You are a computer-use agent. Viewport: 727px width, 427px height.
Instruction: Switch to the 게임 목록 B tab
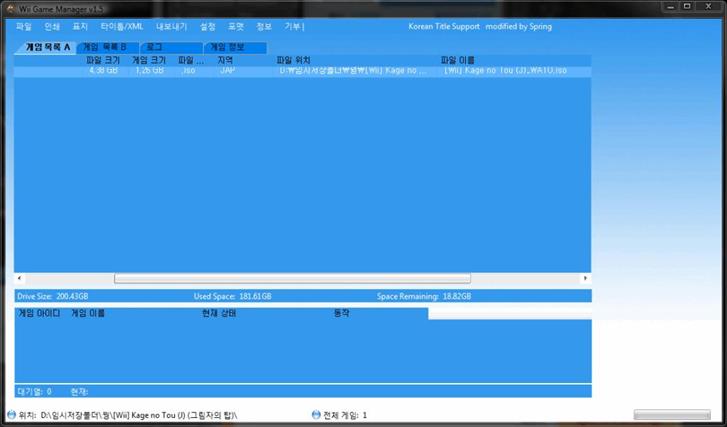(x=104, y=47)
